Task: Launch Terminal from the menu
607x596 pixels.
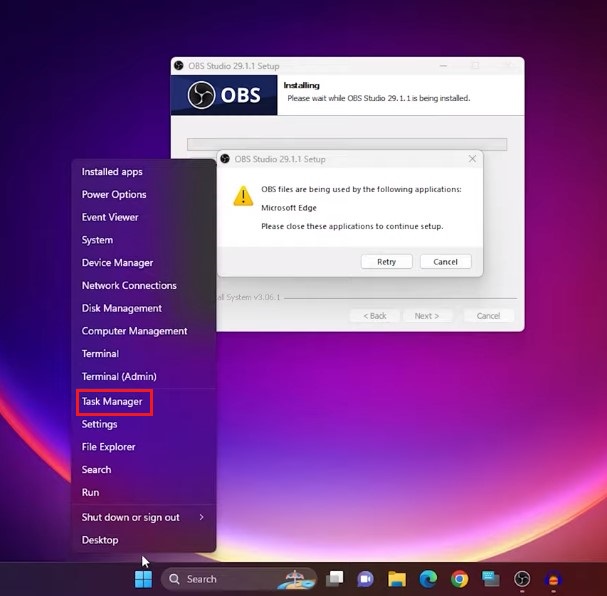Action: (x=143, y=354)
